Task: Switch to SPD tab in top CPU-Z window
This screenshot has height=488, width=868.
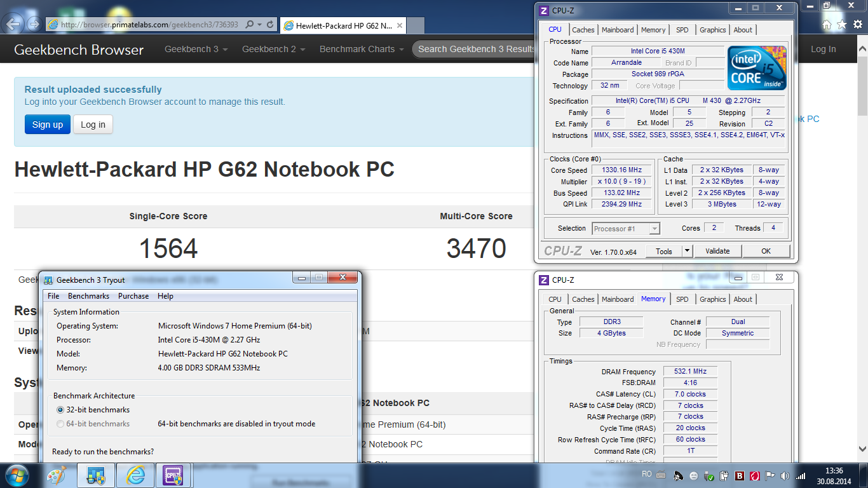Action: (682, 30)
